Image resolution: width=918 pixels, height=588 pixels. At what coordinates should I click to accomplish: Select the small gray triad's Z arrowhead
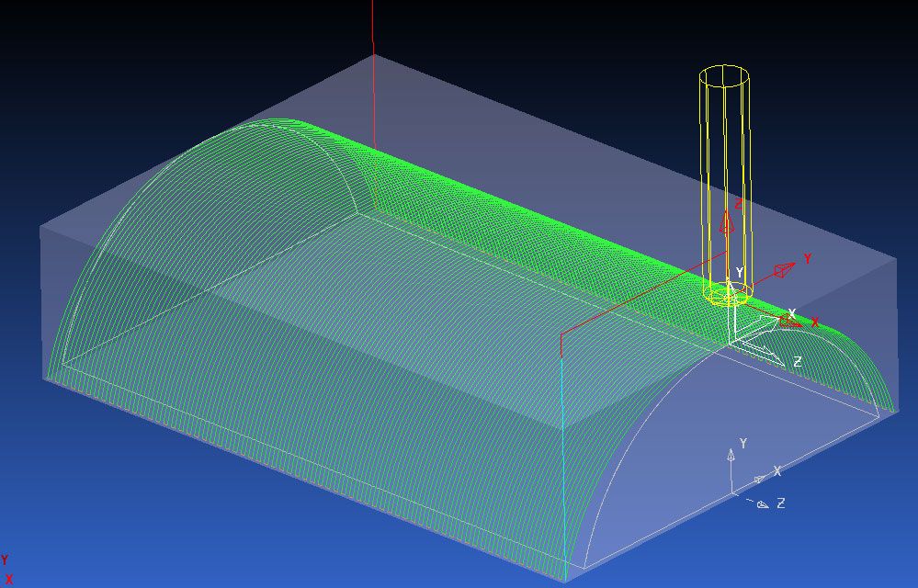point(763,504)
